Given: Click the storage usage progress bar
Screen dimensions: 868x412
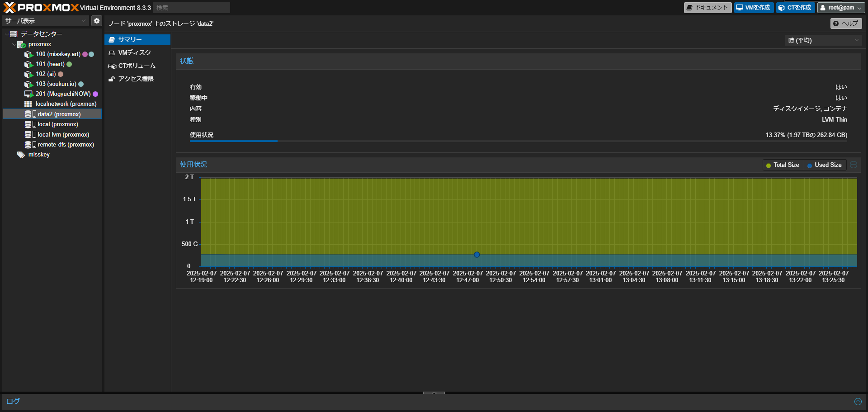Looking at the screenshot, I should [x=518, y=141].
